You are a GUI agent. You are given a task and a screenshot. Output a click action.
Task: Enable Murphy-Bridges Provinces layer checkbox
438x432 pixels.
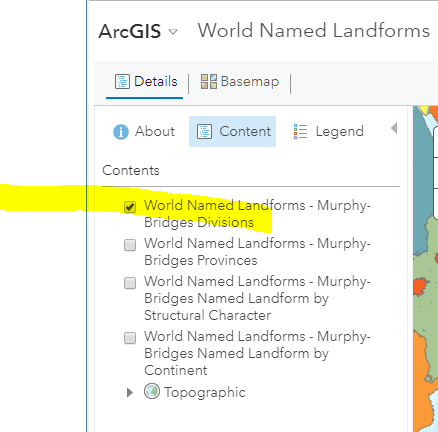tap(130, 245)
